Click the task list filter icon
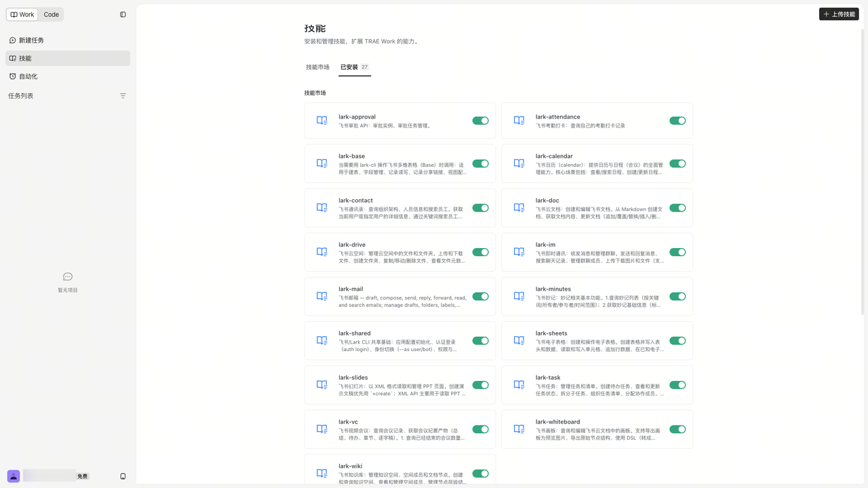 [x=123, y=96]
